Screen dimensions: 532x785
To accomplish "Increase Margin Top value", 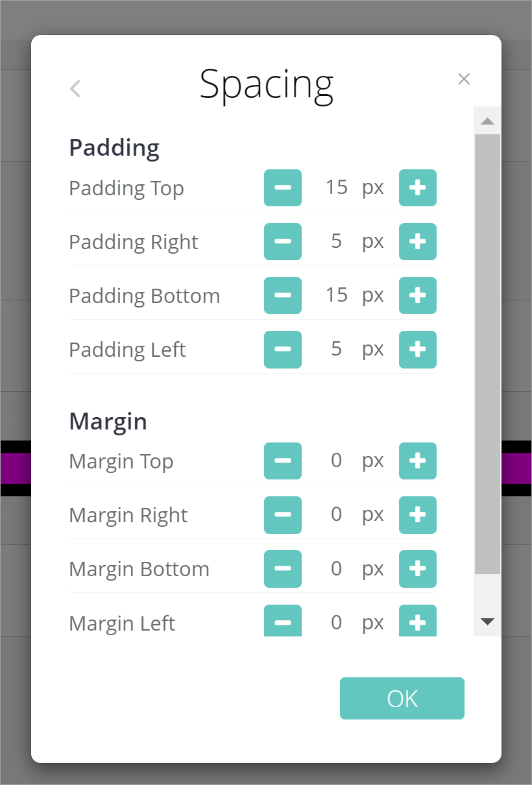I will coord(418,461).
